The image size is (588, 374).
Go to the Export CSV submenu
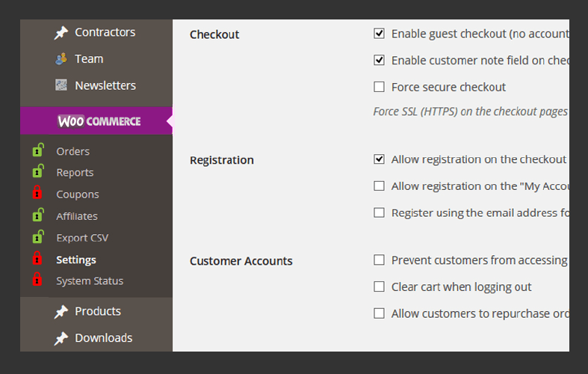[x=82, y=238]
